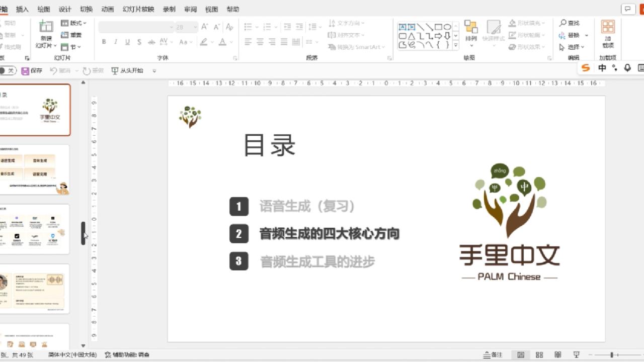This screenshot has width=644, height=362.
Task: Click the Sogou microphone voice input icon
Action: [x=627, y=68]
